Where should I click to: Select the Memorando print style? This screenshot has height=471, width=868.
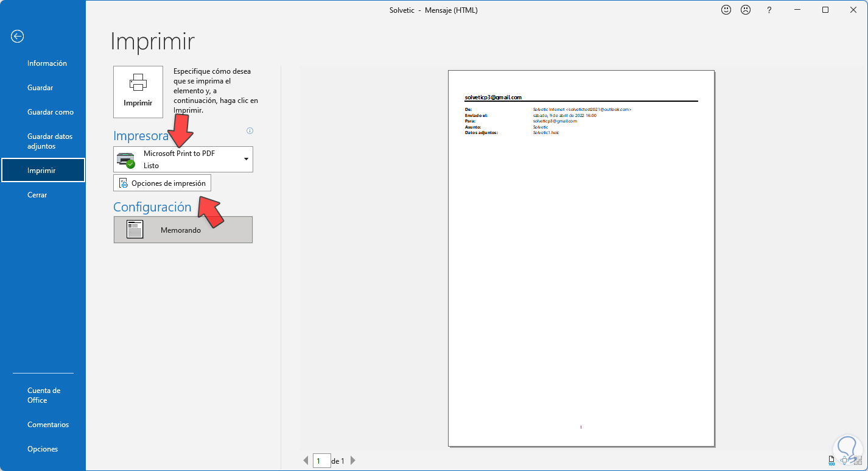(183, 230)
